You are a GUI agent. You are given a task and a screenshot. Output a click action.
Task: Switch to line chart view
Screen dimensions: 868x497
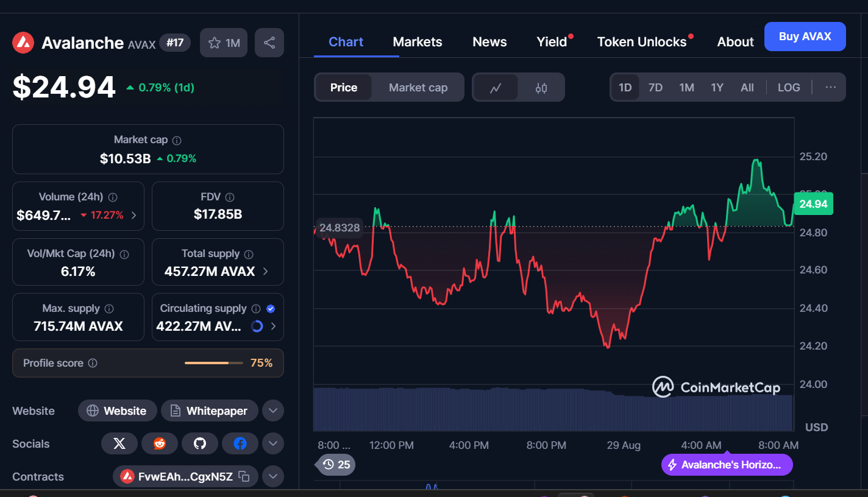point(496,88)
